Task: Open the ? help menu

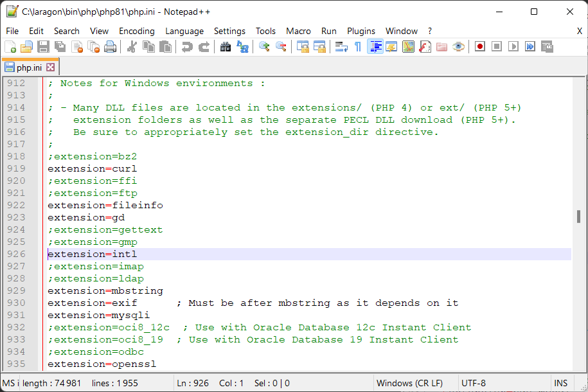Action: tap(430, 31)
